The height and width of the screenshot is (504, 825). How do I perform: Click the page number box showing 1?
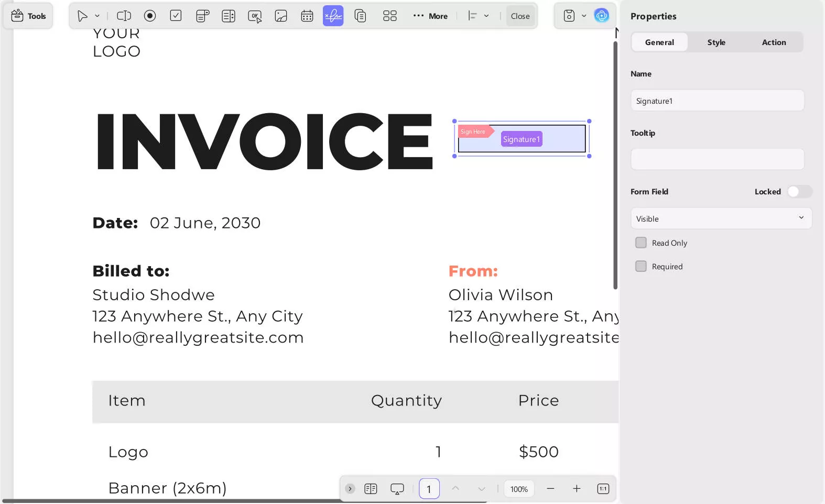coord(429,489)
